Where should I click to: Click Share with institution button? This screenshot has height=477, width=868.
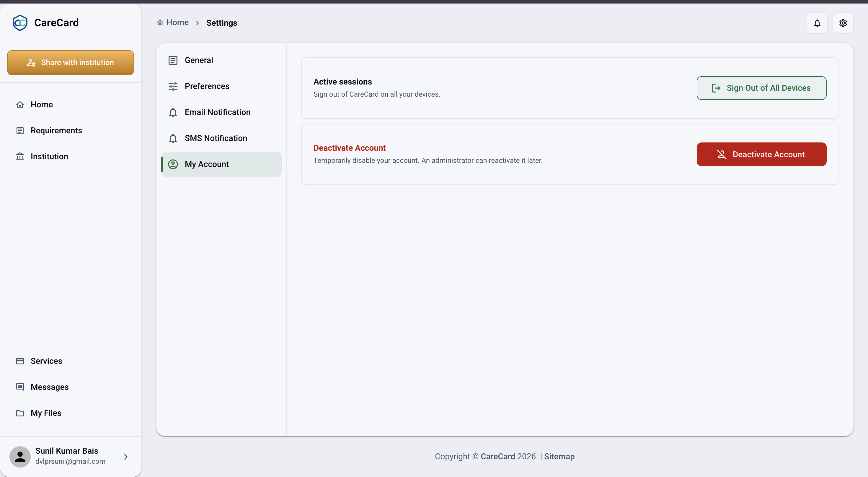click(71, 62)
